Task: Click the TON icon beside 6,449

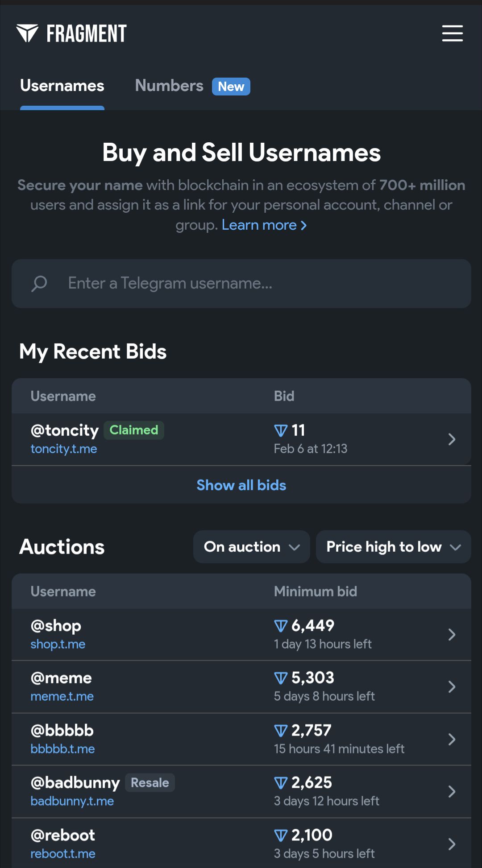Action: [281, 626]
